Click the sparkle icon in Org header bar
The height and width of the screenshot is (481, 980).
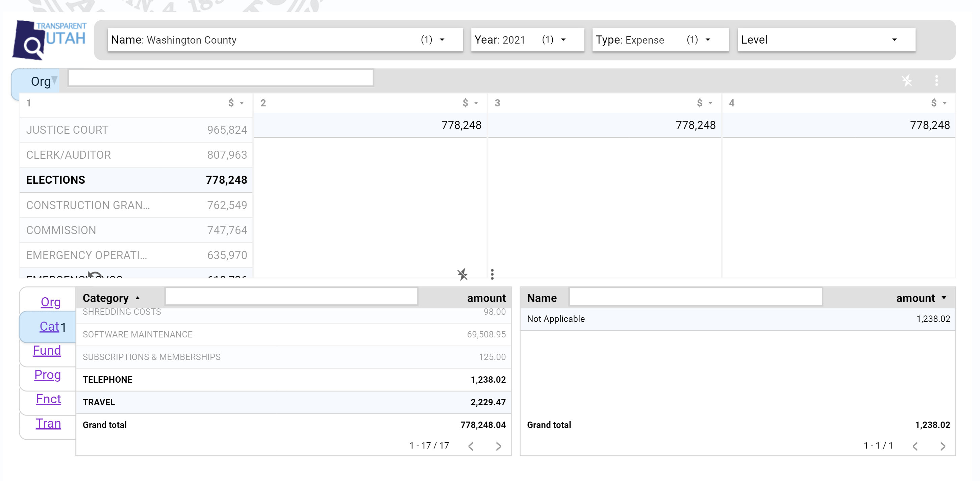click(x=907, y=81)
